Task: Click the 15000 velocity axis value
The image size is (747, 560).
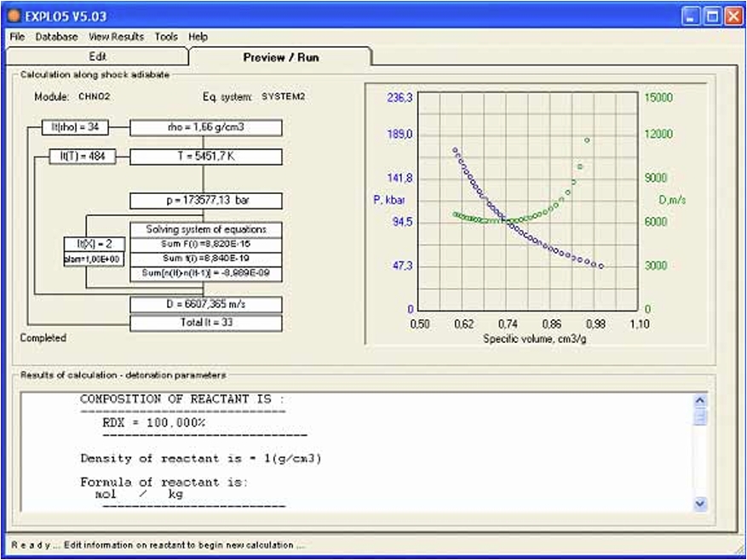Action: (x=658, y=98)
